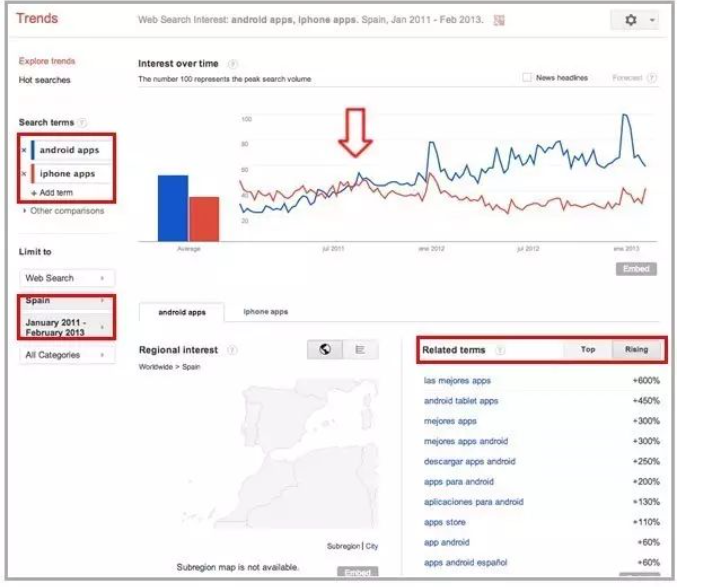Enable the News headlines checkbox

click(x=527, y=77)
